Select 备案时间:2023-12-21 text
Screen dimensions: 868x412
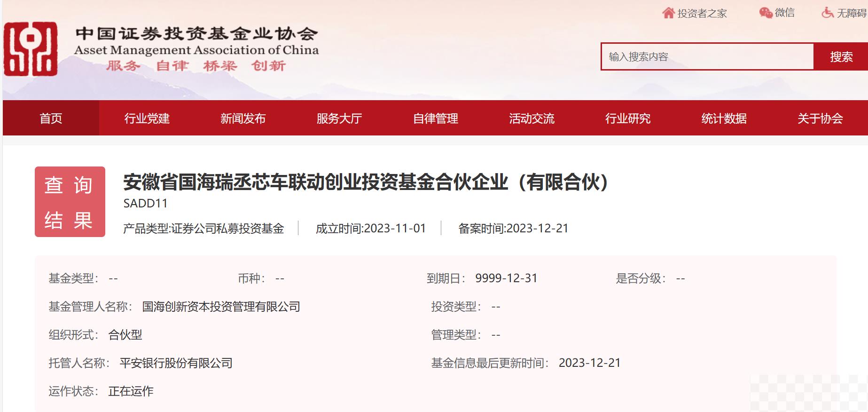pos(513,229)
